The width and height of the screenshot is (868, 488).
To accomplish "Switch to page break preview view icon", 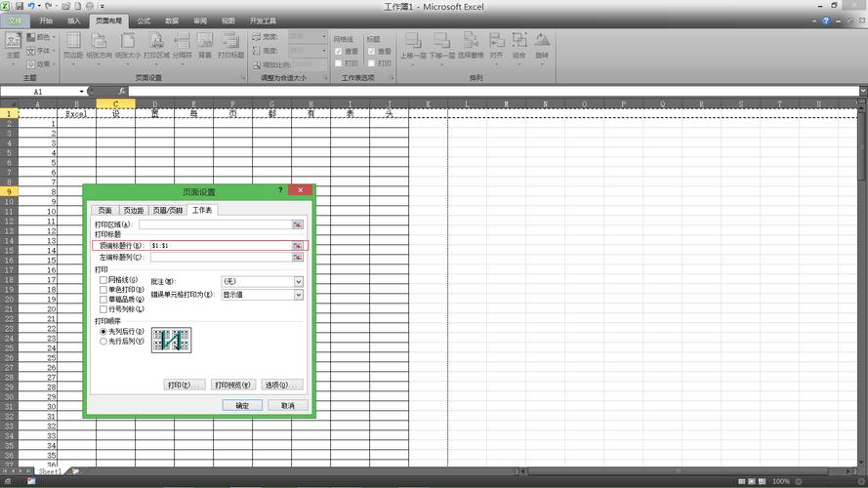I will point(763,481).
